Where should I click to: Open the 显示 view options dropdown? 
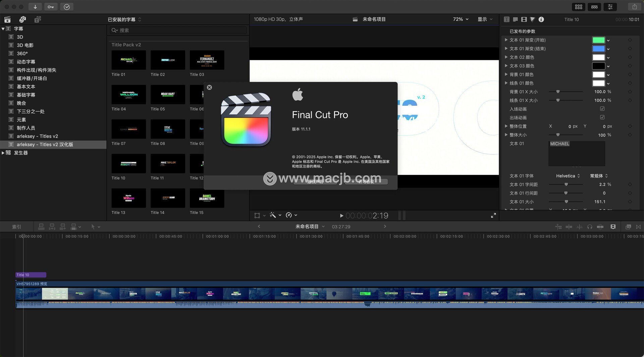coord(485,19)
